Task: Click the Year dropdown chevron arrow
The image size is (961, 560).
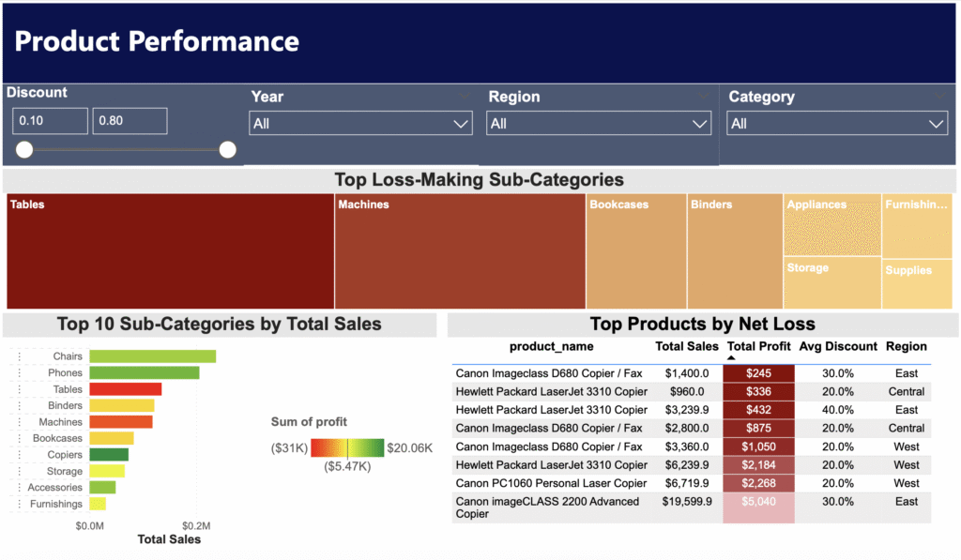Action: coord(461,124)
